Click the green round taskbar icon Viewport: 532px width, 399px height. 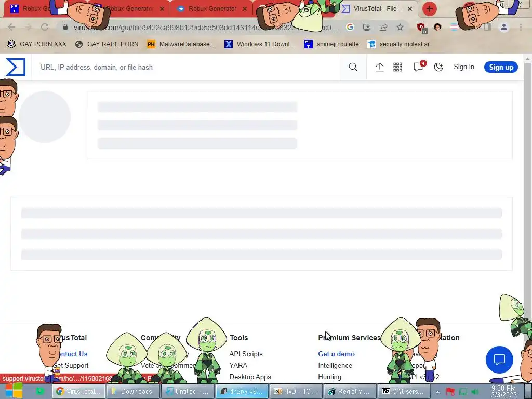tap(40, 392)
